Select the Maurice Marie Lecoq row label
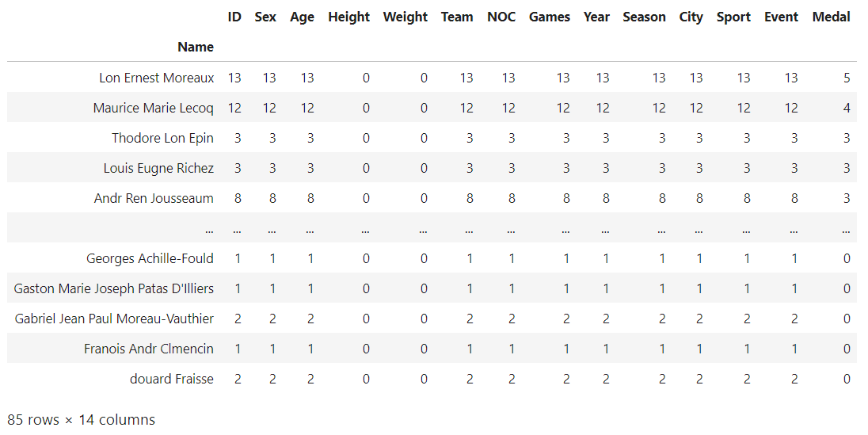 [154, 108]
